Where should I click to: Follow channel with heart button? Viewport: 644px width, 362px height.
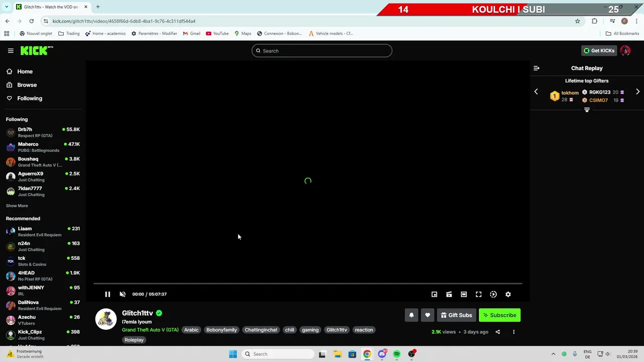click(428, 315)
